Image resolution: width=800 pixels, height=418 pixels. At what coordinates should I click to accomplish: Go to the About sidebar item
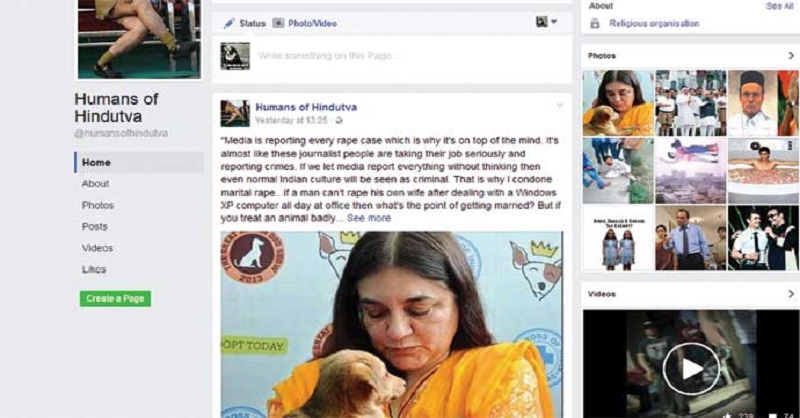[95, 184]
